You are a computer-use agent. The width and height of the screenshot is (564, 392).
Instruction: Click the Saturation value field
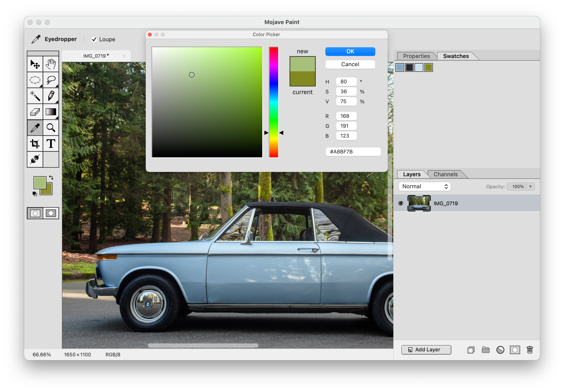[346, 92]
